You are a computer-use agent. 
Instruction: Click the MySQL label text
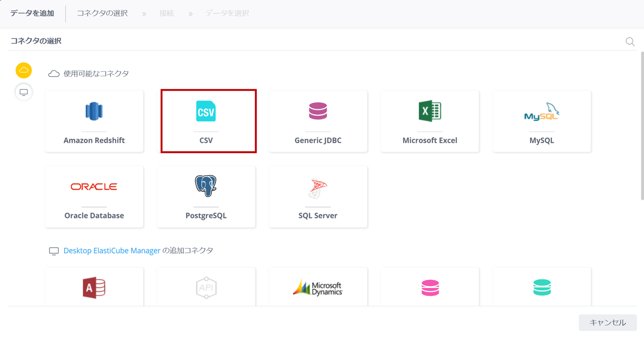tap(542, 140)
